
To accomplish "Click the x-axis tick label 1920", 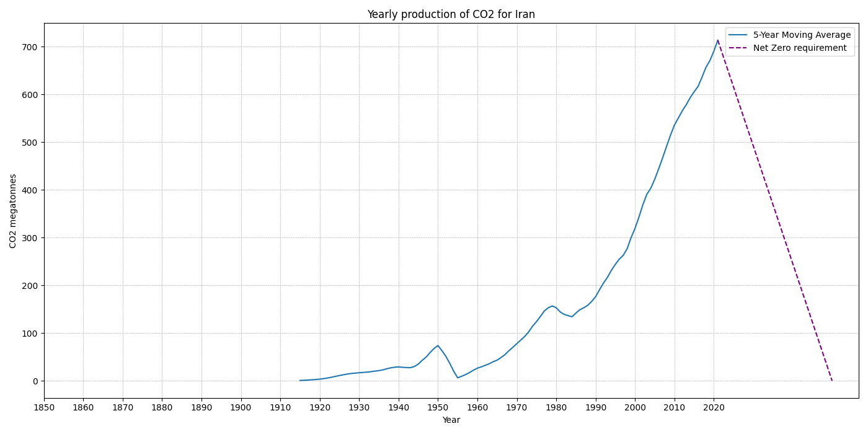I will coord(320,407).
